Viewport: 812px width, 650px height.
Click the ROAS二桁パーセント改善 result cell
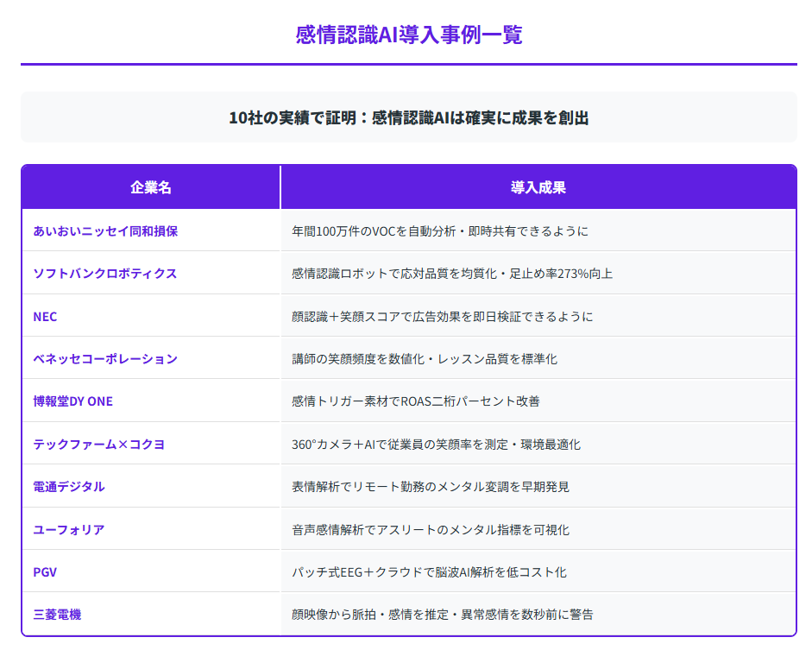(x=416, y=401)
